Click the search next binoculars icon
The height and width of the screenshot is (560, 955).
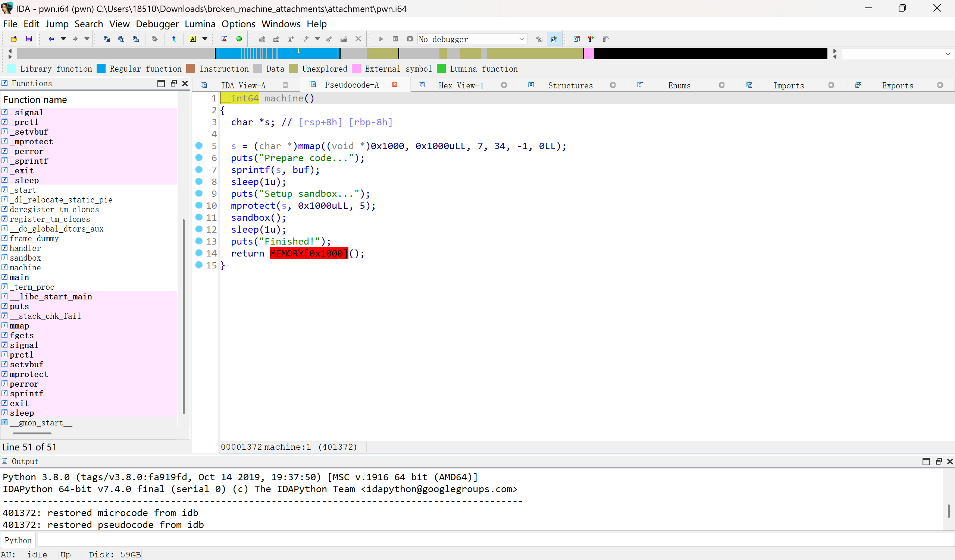[154, 39]
